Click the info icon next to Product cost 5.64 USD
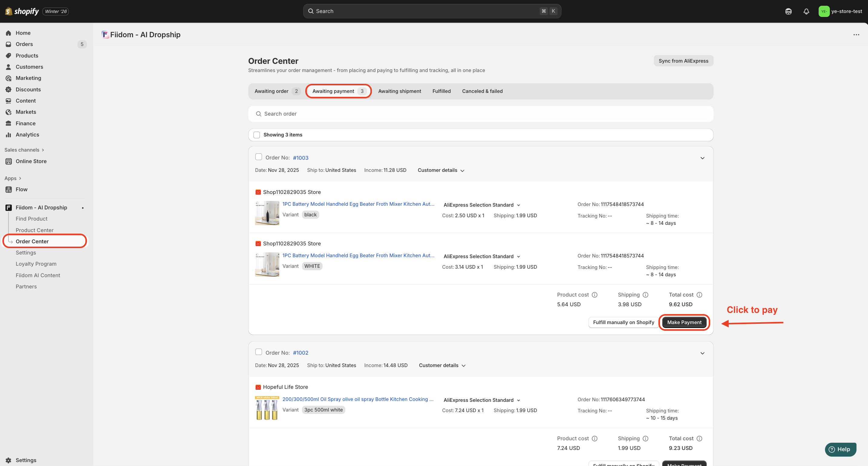The height and width of the screenshot is (466, 868). (595, 295)
